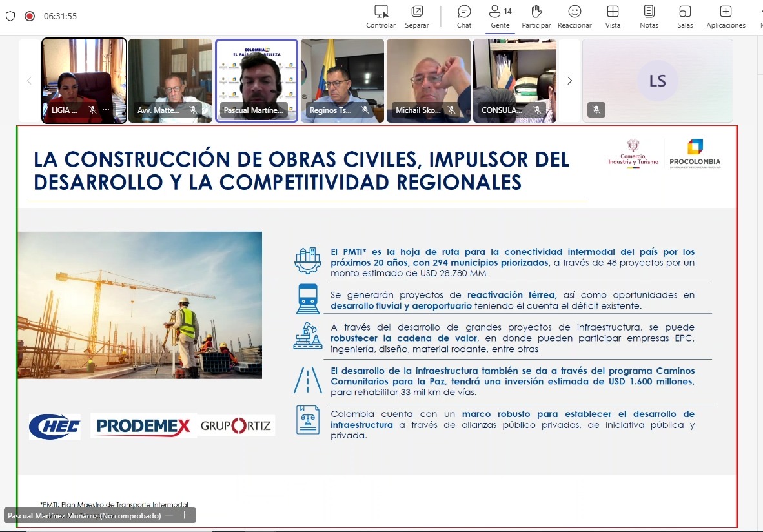Click the legal document scales icon
This screenshot has width=763, height=532.
[x=308, y=420]
